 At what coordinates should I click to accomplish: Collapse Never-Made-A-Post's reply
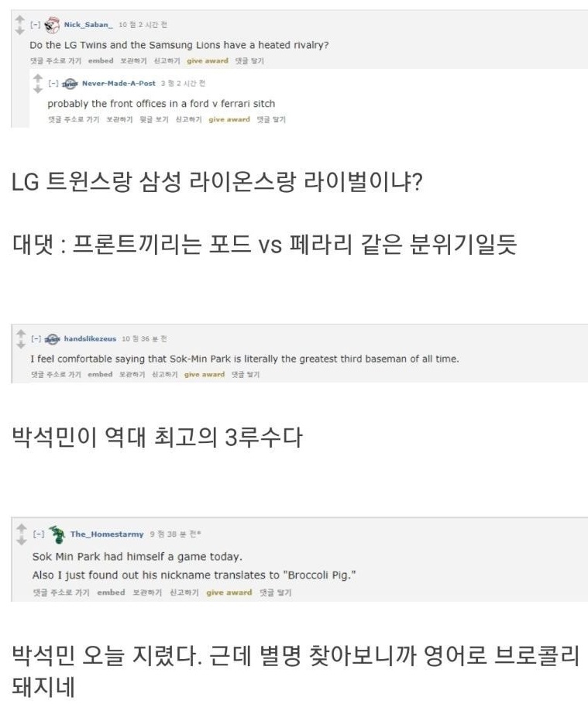53,83
